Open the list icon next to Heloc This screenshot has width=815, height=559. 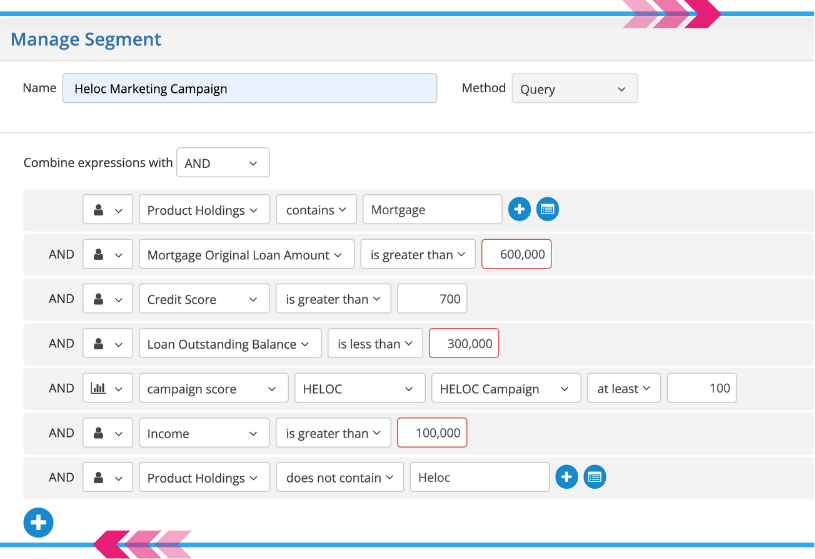point(594,477)
